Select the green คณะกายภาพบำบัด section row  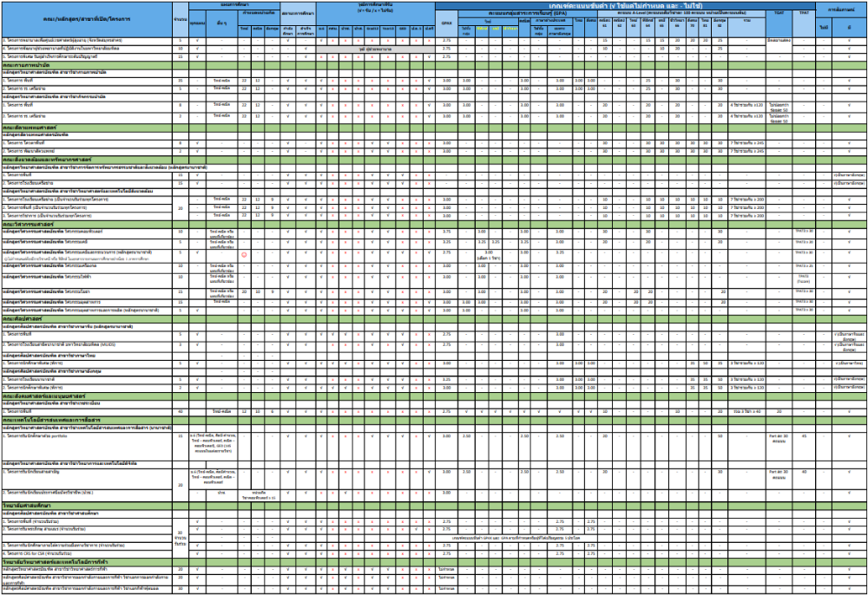click(x=87, y=65)
